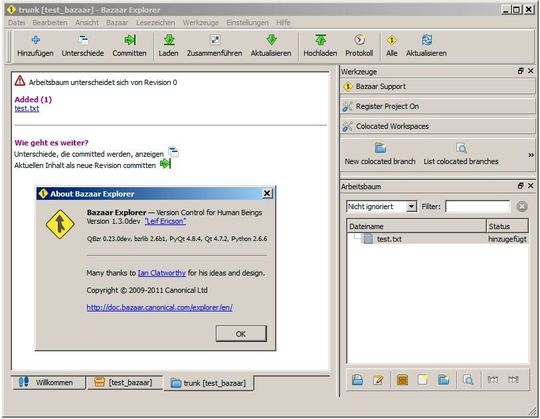The height and width of the screenshot is (419, 540).
Task: Click the Committen toolbar icon
Action: point(130,40)
